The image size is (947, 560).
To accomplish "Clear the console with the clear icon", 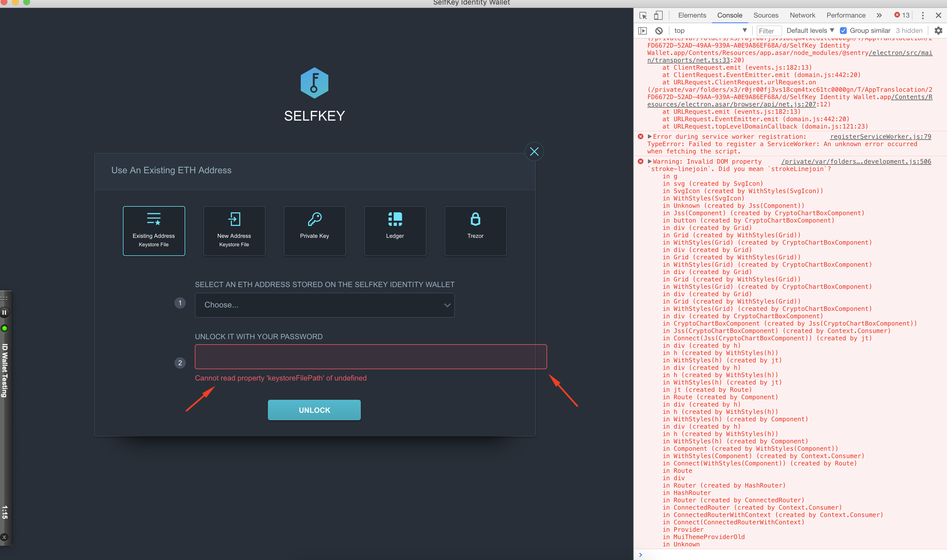I will tap(659, 30).
